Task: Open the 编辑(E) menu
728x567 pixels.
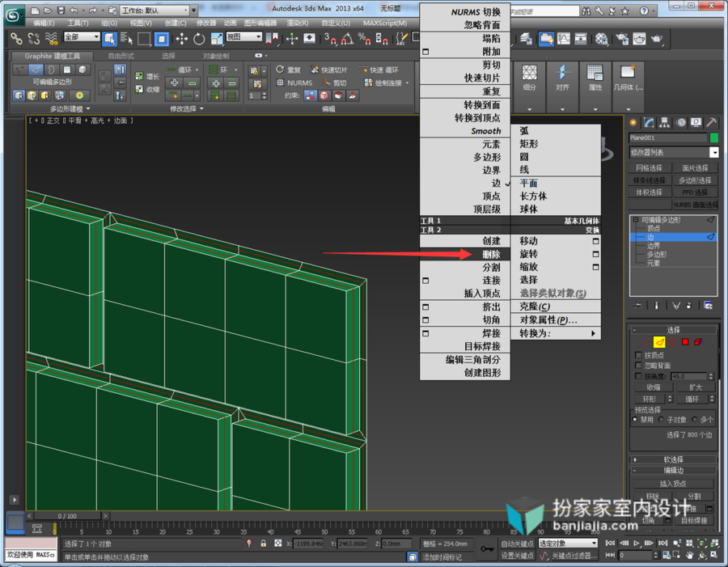Action: pyautogui.click(x=44, y=23)
